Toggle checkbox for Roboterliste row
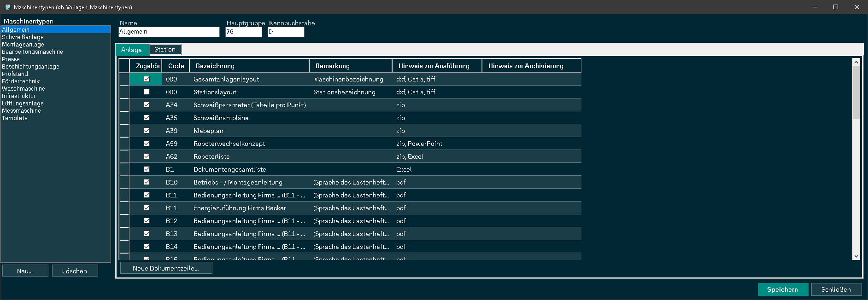The image size is (868, 300). [x=147, y=156]
